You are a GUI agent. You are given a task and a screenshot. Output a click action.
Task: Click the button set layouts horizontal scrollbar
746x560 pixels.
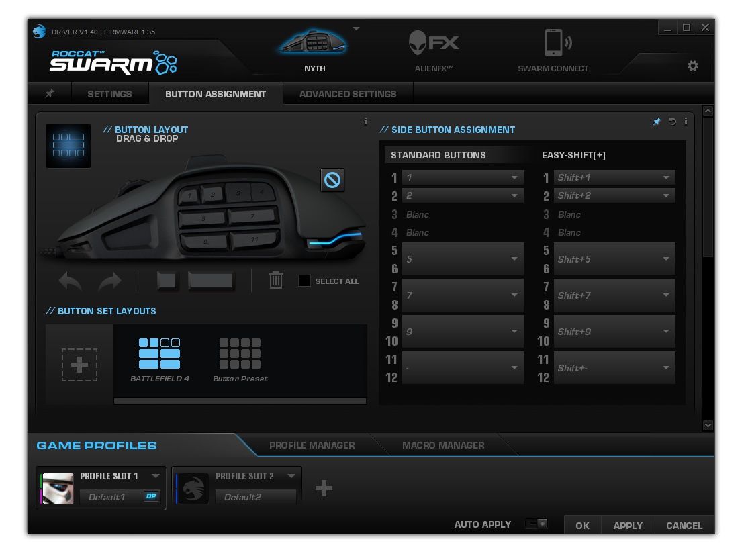click(x=240, y=401)
